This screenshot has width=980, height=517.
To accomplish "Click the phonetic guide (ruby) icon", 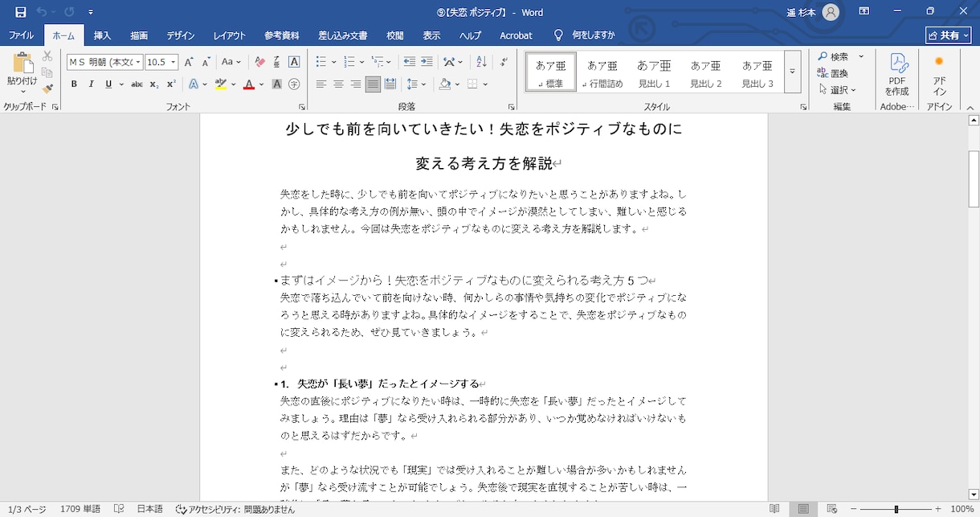I will (x=276, y=62).
